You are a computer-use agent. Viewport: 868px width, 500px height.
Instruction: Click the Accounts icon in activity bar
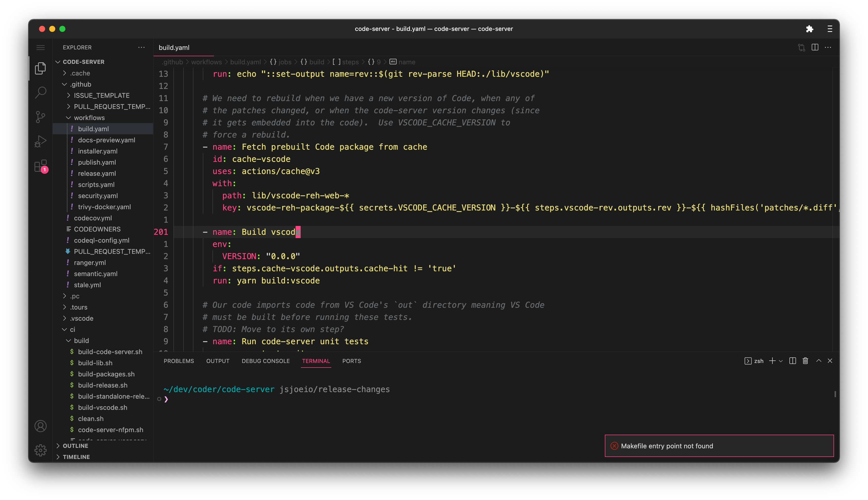[41, 426]
